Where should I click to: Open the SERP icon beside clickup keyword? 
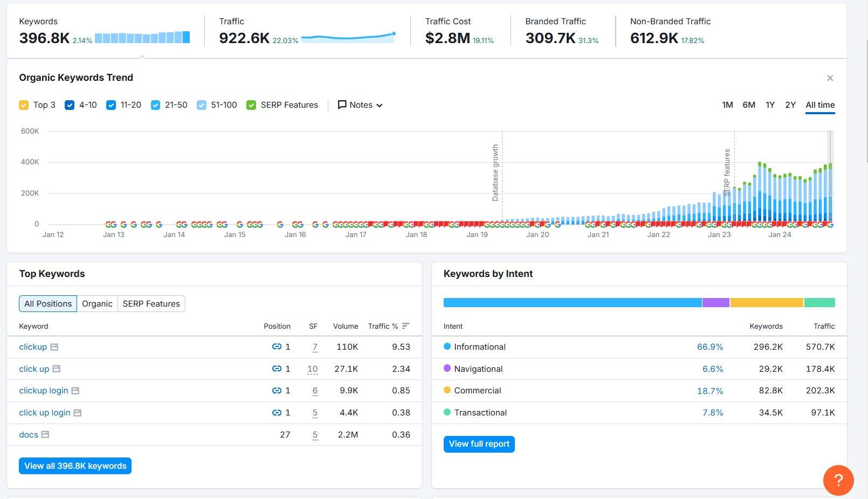click(54, 347)
